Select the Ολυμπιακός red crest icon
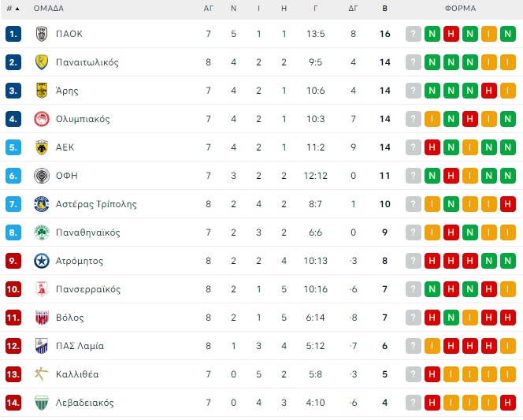Screen dimensions: 523x420 (x=42, y=119)
